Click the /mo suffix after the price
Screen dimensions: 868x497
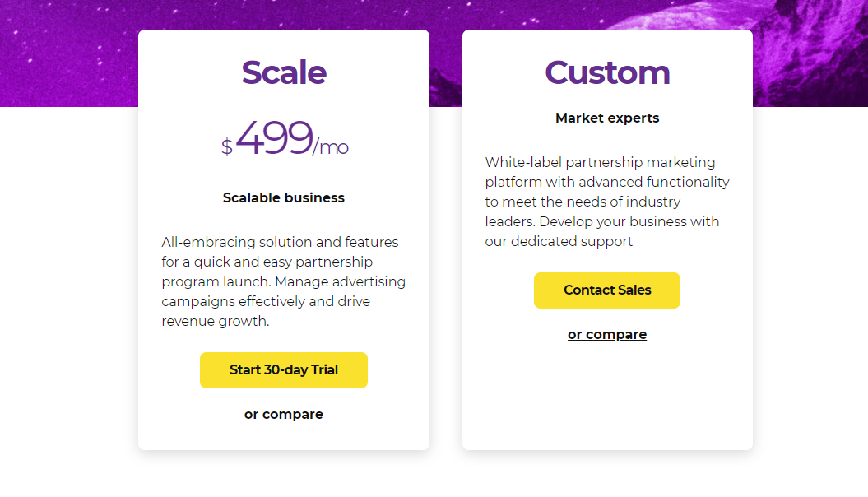click(x=331, y=147)
